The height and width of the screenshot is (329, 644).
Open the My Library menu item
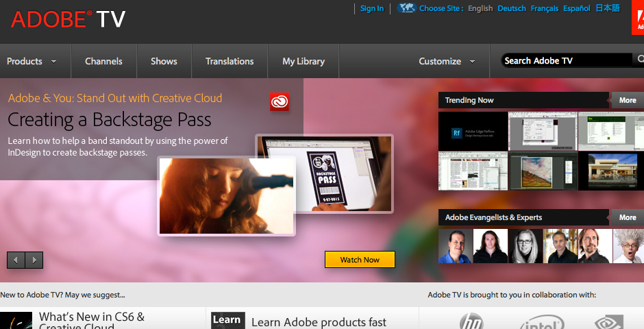304,61
